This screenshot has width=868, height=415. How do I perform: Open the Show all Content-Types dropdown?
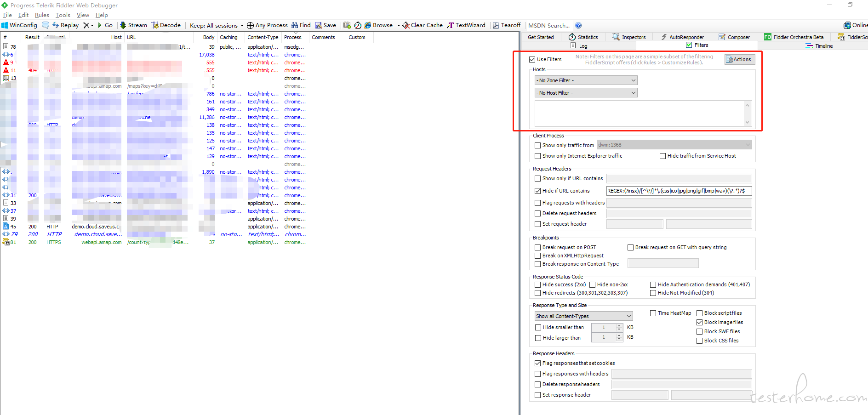tap(583, 316)
